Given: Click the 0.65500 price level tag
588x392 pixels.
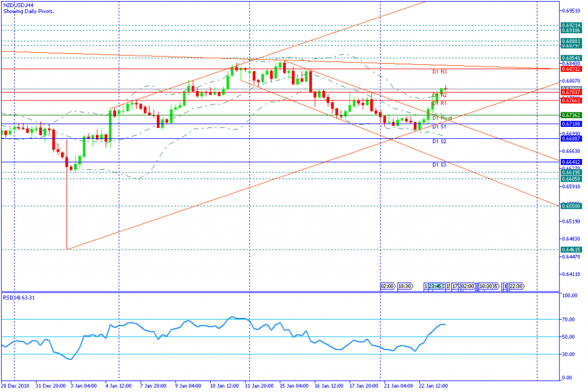Looking at the screenshot, I should click(571, 206).
